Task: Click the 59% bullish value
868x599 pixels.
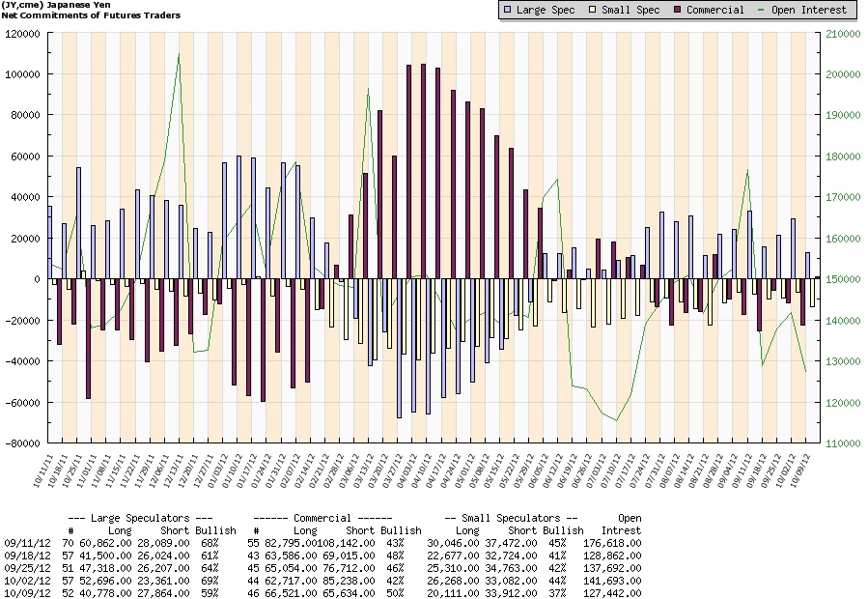Action: tap(210, 593)
